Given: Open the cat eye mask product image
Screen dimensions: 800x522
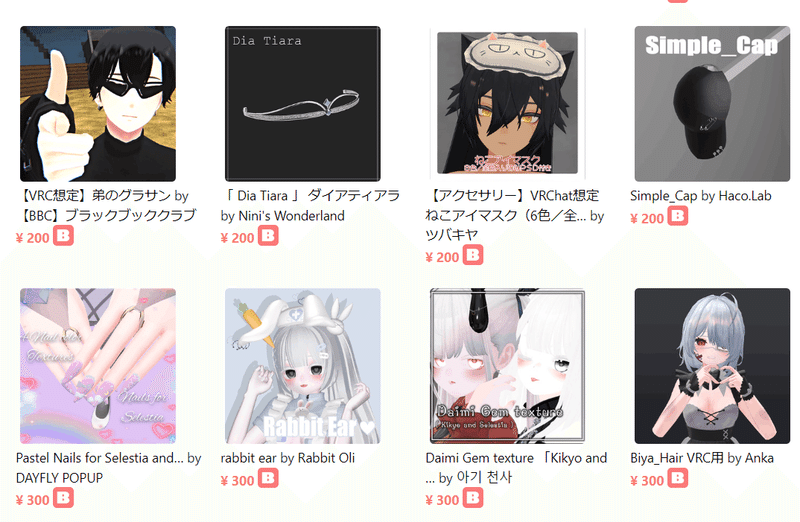Looking at the screenshot, I should pyautogui.click(x=508, y=104).
